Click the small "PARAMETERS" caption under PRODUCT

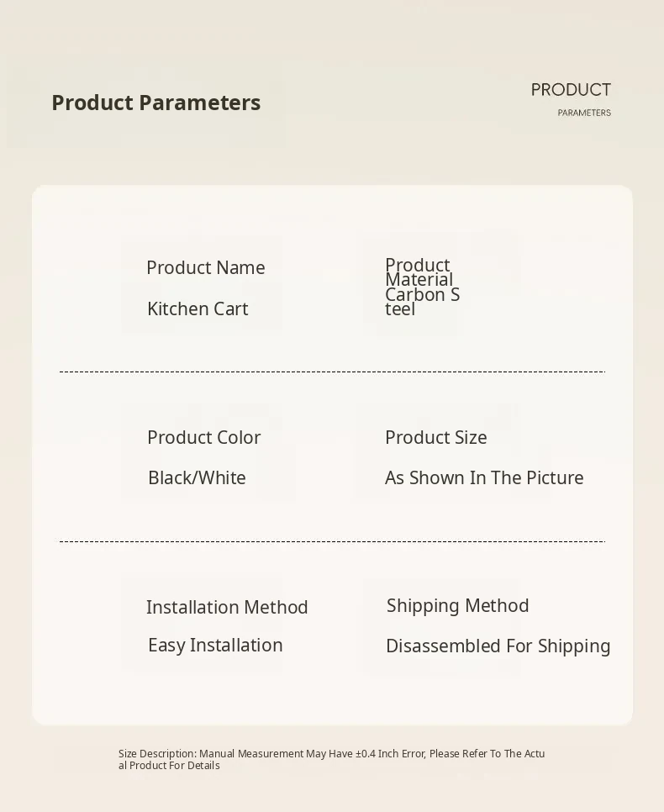point(584,113)
